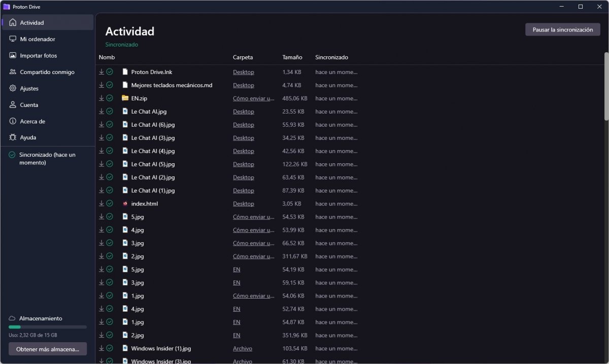Click the index.html file icon

pos(125,204)
